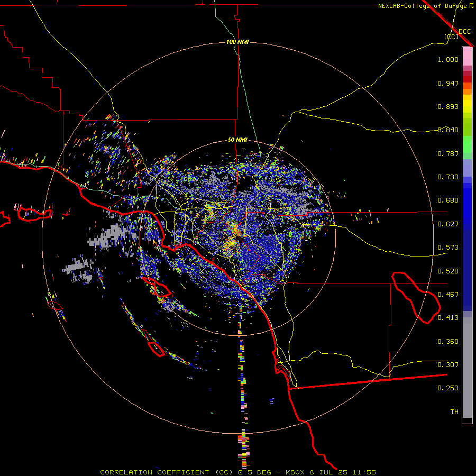This screenshot has width=476, height=476.
Task: Click the DCC label above the color scale
Action: click(x=465, y=32)
